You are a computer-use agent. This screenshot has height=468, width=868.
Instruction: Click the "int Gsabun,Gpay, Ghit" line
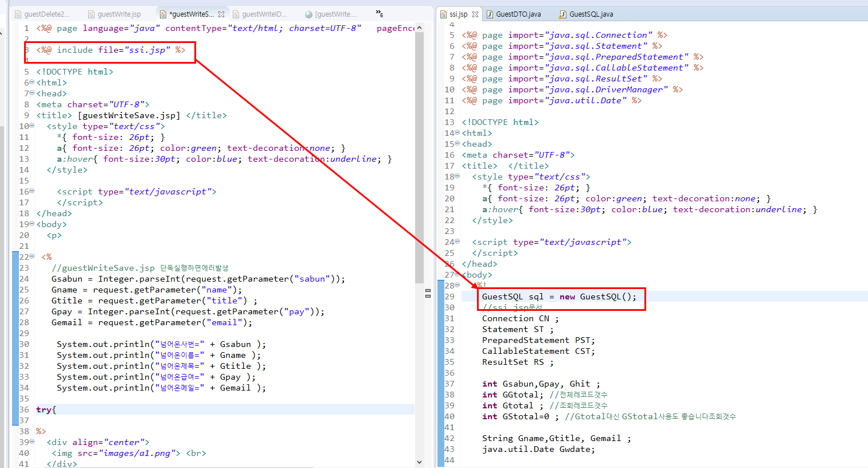(541, 384)
